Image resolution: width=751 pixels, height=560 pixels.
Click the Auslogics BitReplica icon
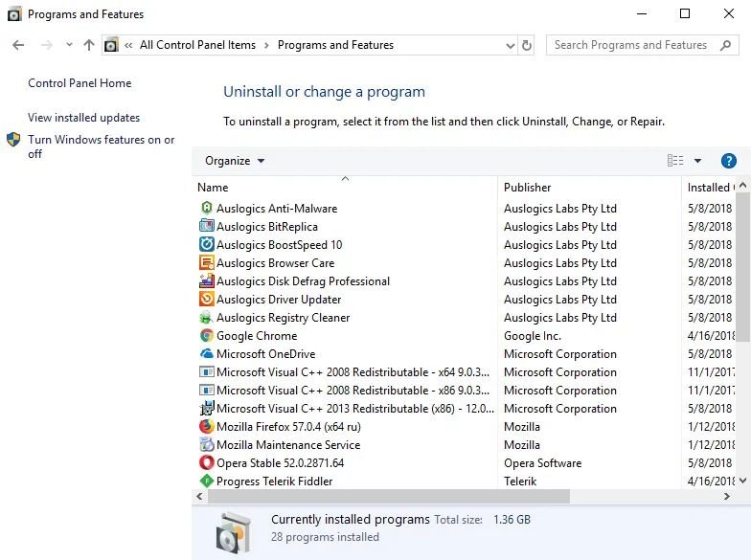click(207, 226)
